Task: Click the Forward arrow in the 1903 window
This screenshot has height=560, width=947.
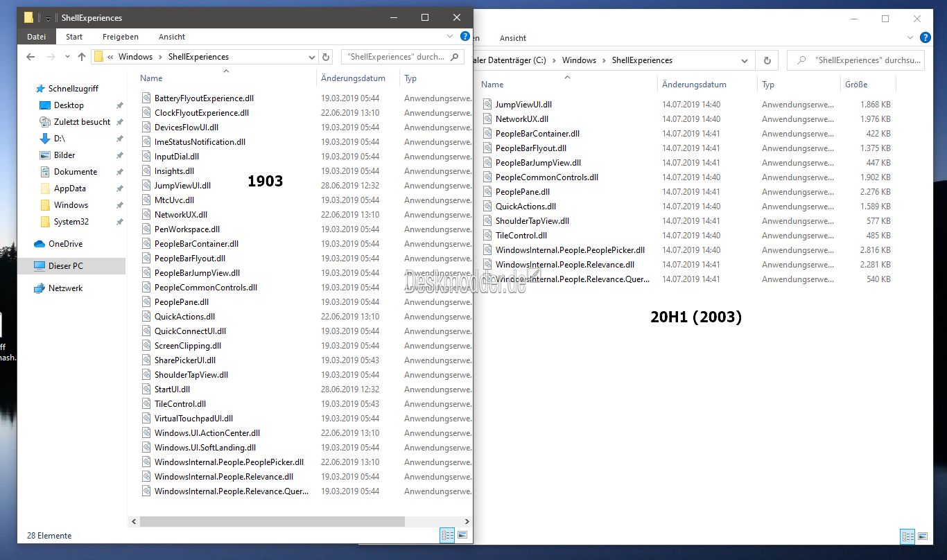Action: [50, 57]
